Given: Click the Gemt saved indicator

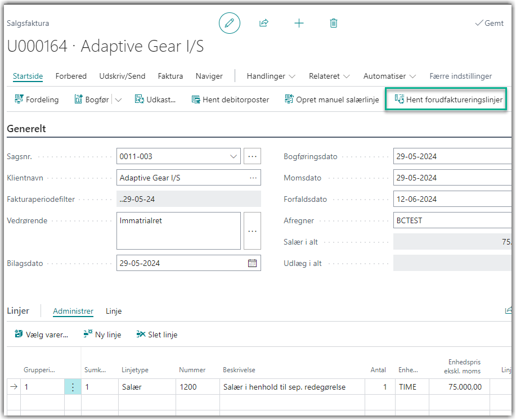Looking at the screenshot, I should coord(490,23).
